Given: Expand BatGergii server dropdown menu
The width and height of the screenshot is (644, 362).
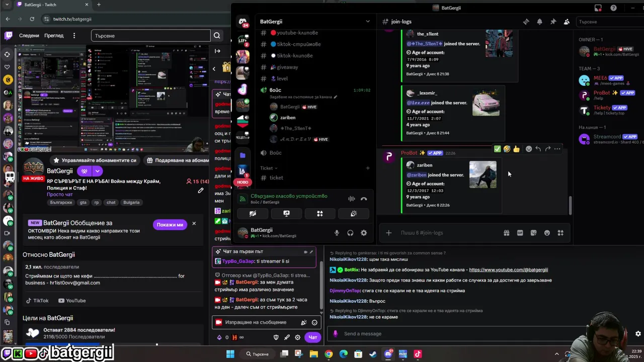Looking at the screenshot, I should (x=367, y=22).
